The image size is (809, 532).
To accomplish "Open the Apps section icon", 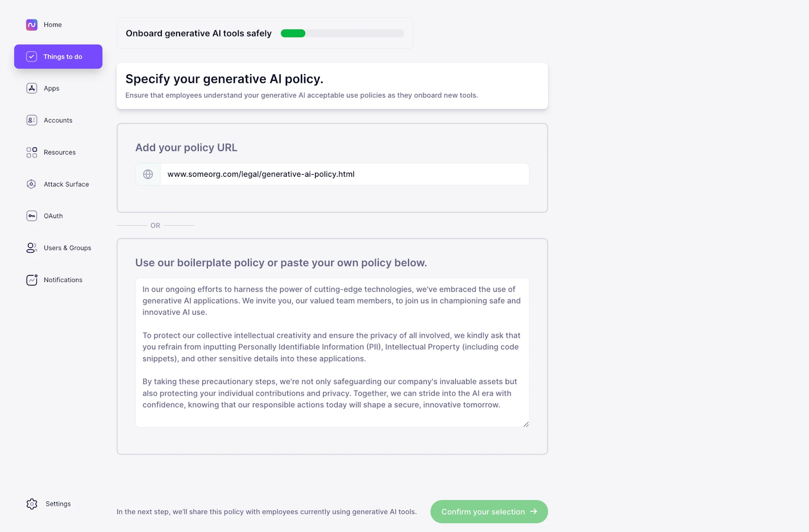I will click(x=31, y=88).
